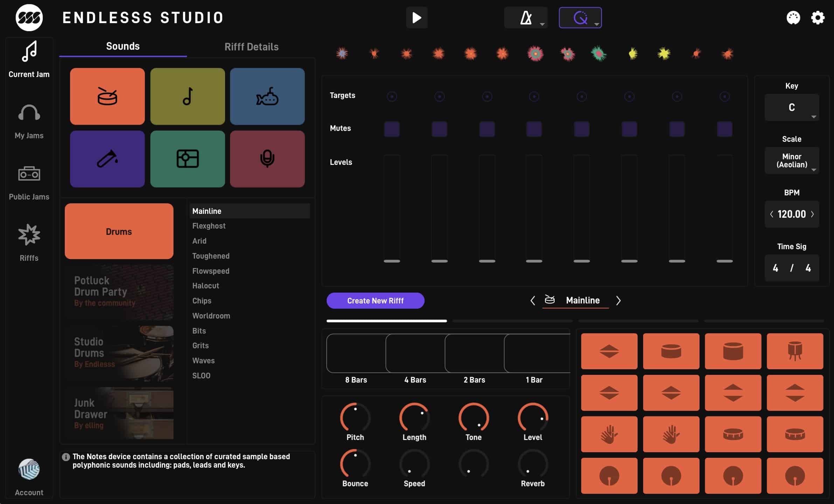Go to previous preset before Mainline

coord(533,301)
